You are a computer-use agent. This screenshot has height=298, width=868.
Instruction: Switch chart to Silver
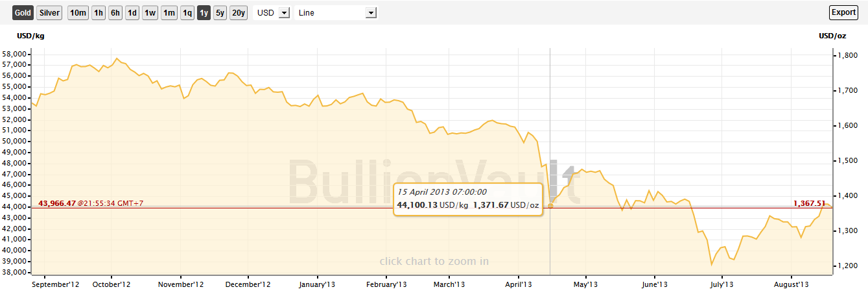pos(49,13)
